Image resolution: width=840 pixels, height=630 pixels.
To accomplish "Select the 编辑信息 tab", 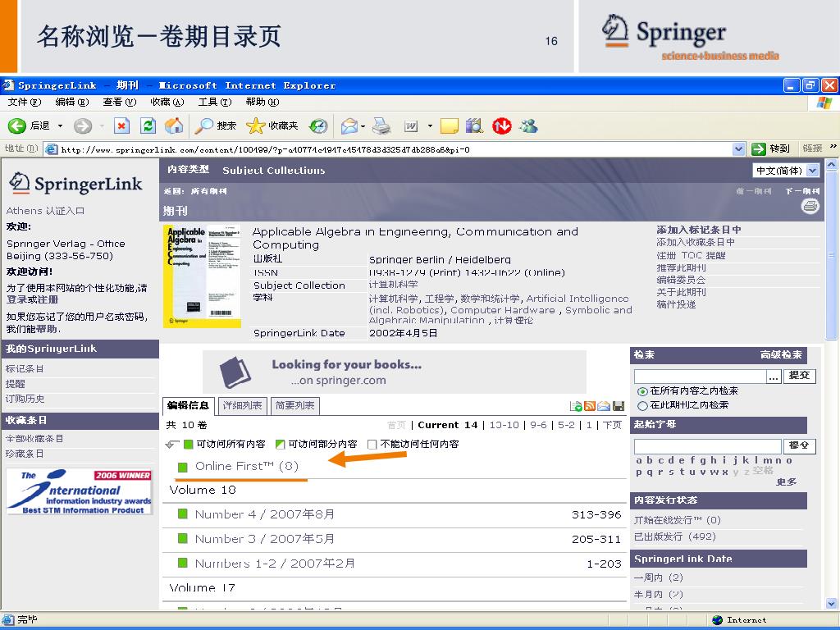I will pyautogui.click(x=188, y=405).
